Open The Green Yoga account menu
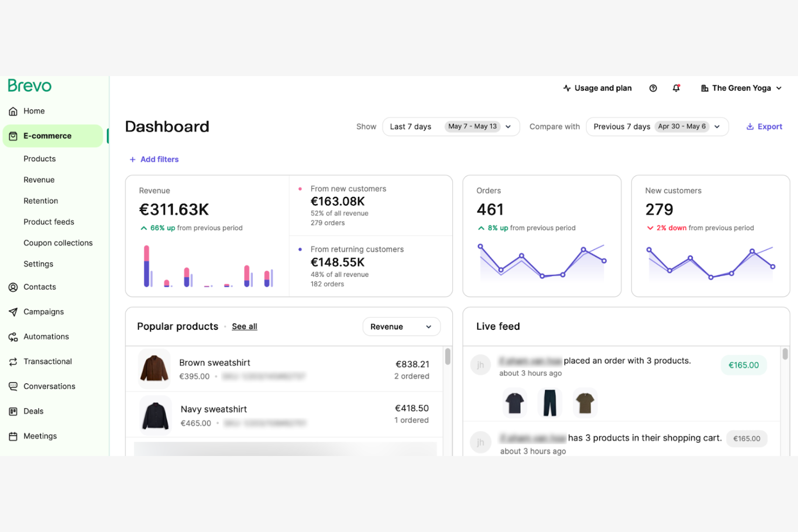The width and height of the screenshot is (798, 532). [x=741, y=88]
